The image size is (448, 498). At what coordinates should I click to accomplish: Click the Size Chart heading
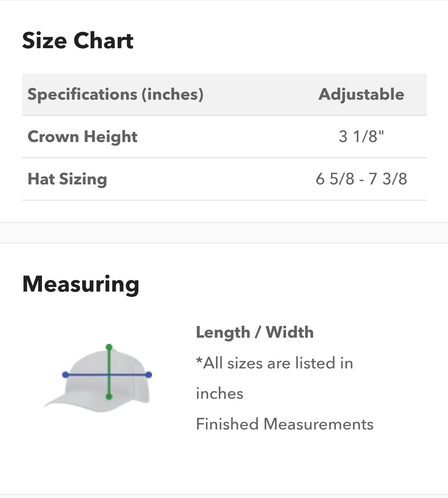pyautogui.click(x=78, y=41)
